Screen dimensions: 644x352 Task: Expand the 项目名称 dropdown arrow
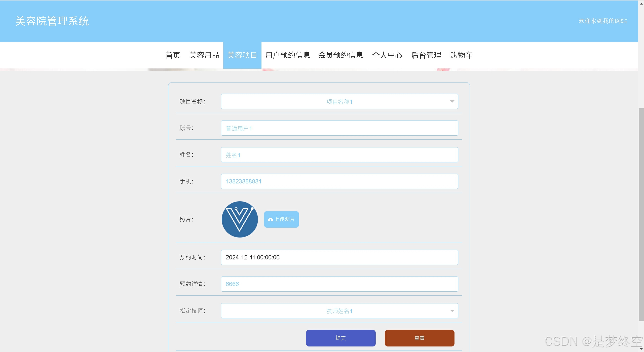452,101
